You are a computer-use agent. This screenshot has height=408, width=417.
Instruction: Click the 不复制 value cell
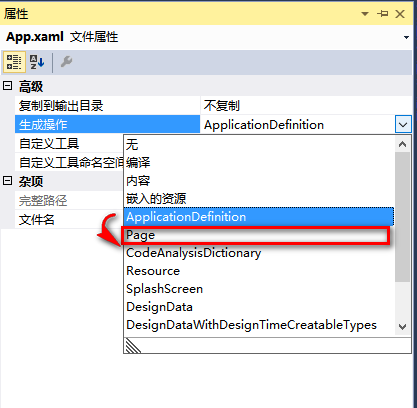(306, 106)
